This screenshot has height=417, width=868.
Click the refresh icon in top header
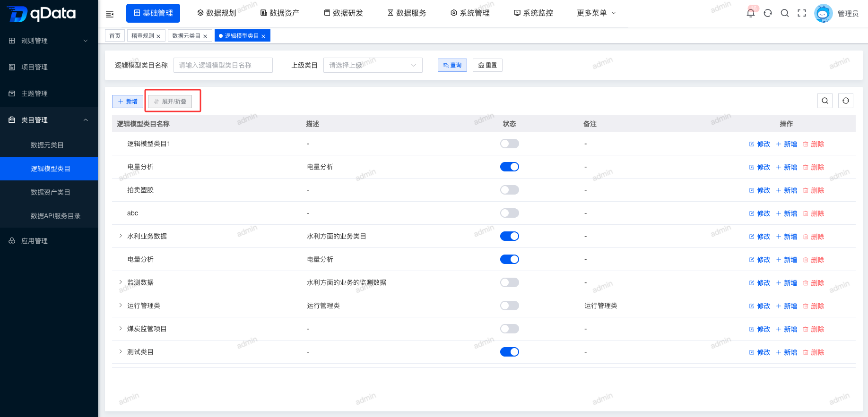click(x=768, y=13)
